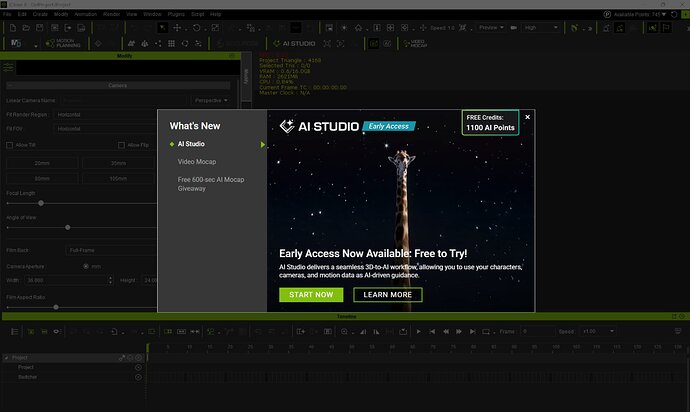Click the flag icon in top toolbar
Image resolution: width=690 pixels, height=412 pixels.
pos(667,28)
